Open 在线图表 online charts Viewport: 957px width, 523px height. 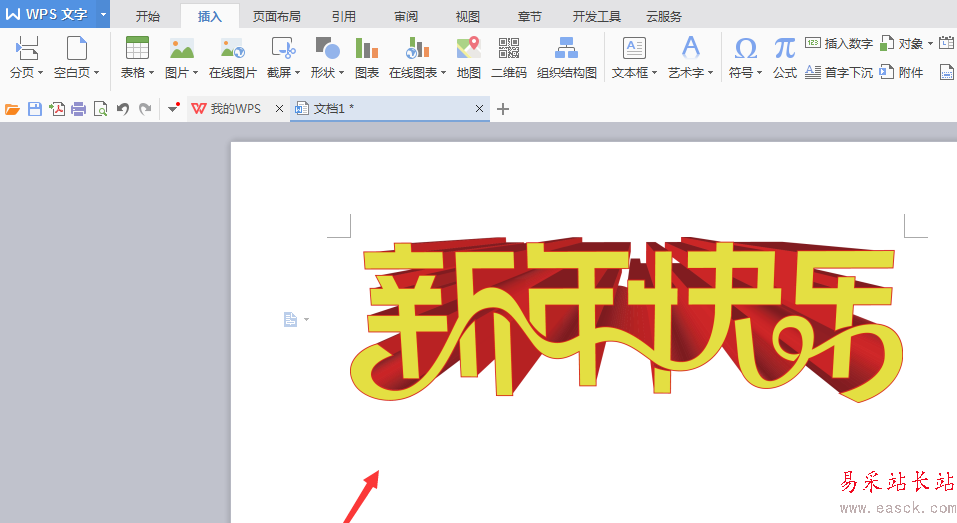coord(417,48)
